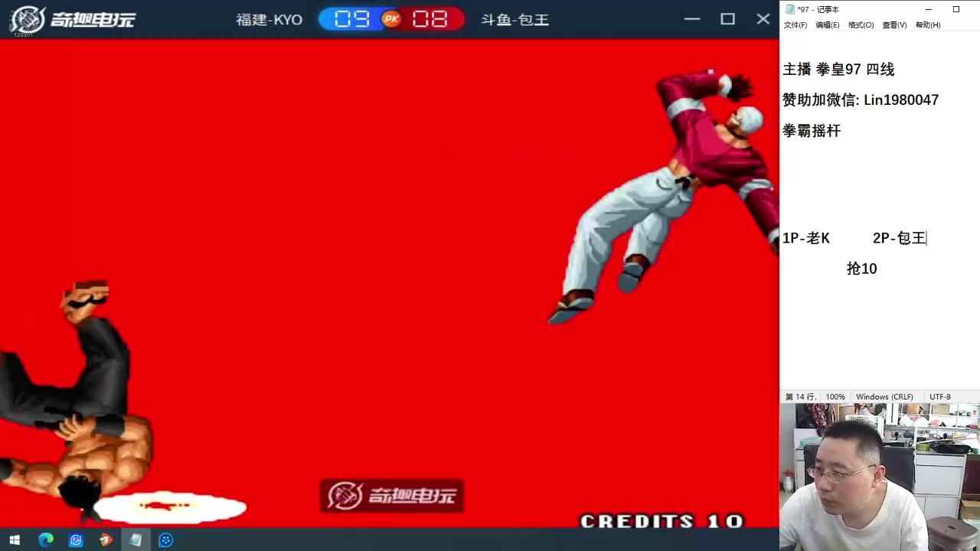Screen dimensions: 980x551
Task: Click the red score 08
Action: [430, 19]
